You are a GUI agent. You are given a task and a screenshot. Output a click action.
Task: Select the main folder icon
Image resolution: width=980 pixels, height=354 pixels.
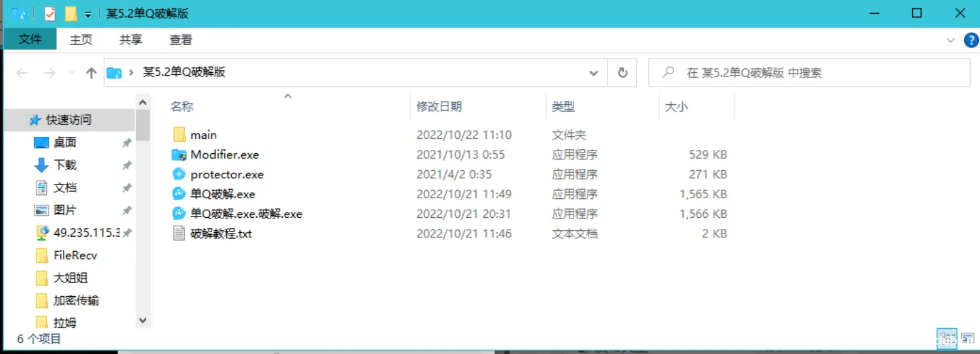(x=179, y=134)
